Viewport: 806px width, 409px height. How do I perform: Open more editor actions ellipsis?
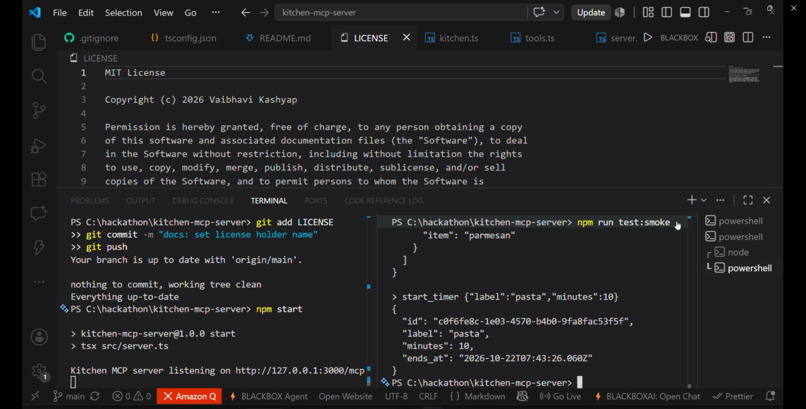(x=766, y=37)
